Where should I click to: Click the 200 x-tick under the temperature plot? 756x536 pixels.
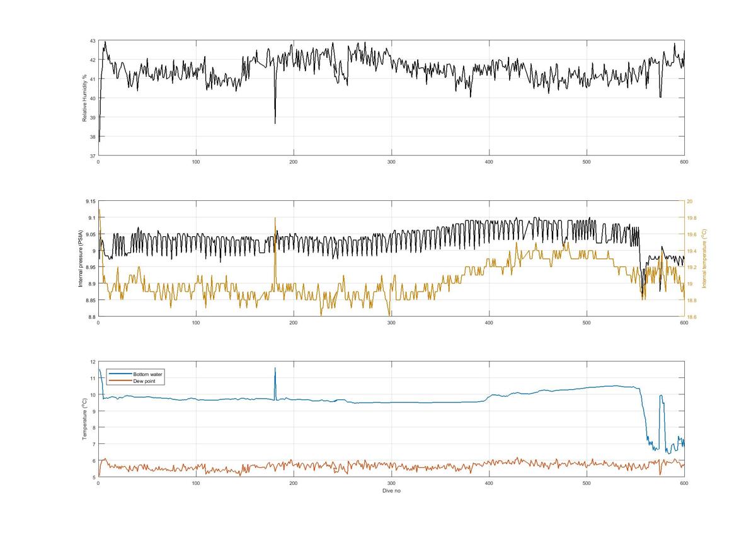294,482
